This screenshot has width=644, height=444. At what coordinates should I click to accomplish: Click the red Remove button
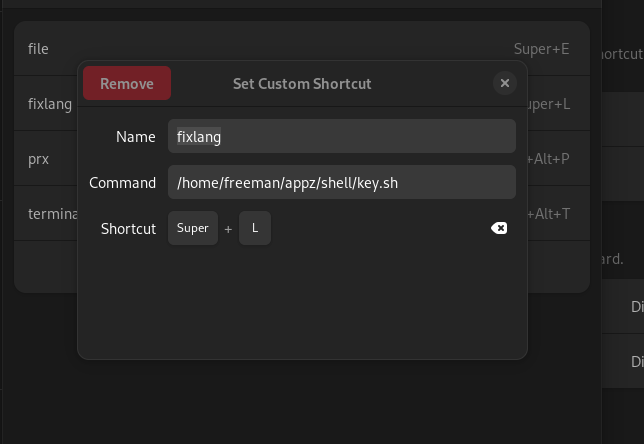pyautogui.click(x=127, y=83)
